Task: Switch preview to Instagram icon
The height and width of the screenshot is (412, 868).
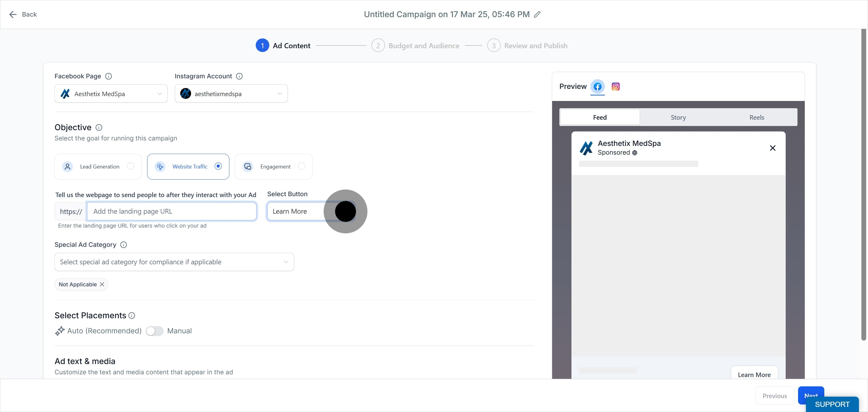Action: pyautogui.click(x=616, y=86)
